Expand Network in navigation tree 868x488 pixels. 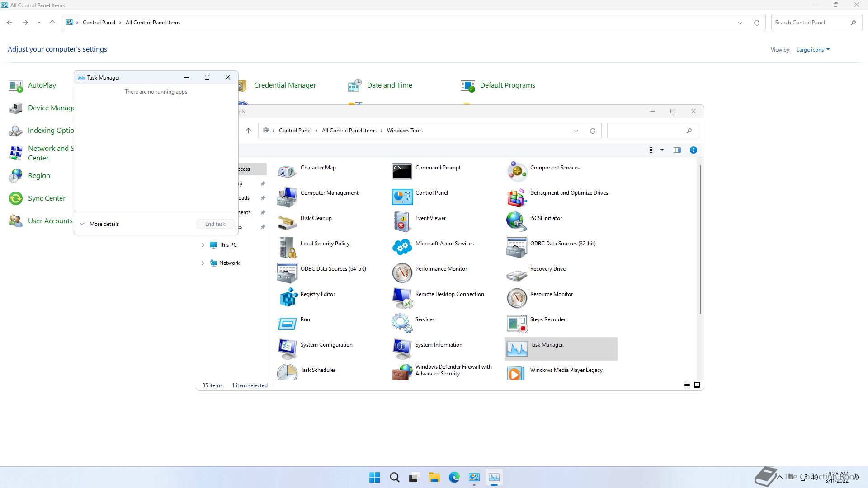point(203,263)
